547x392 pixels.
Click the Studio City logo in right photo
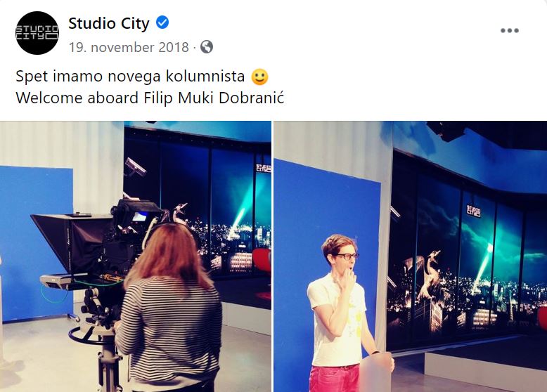tap(474, 211)
